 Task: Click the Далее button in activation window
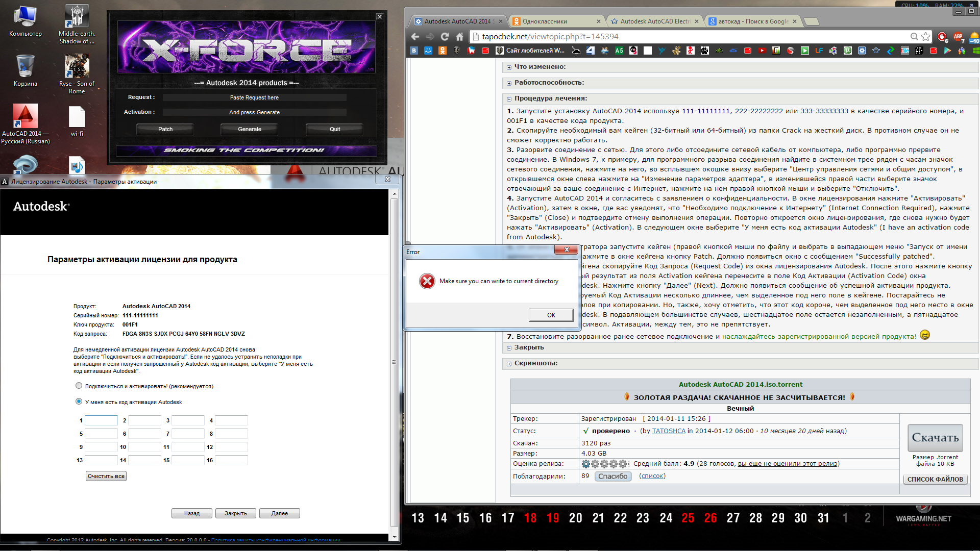pyautogui.click(x=279, y=513)
